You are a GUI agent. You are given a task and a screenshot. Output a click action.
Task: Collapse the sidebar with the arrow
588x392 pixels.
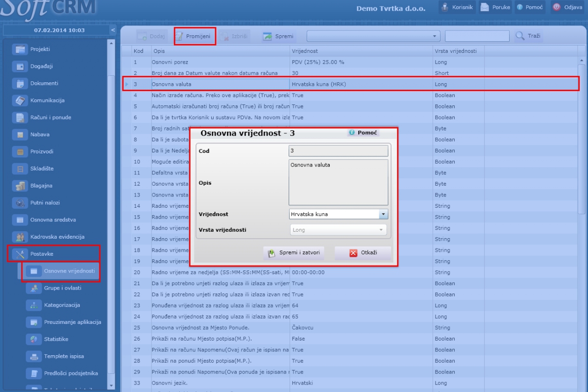[113, 30]
